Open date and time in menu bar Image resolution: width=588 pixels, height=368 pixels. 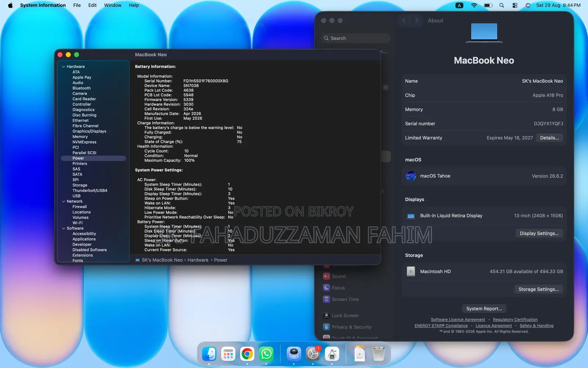558,5
